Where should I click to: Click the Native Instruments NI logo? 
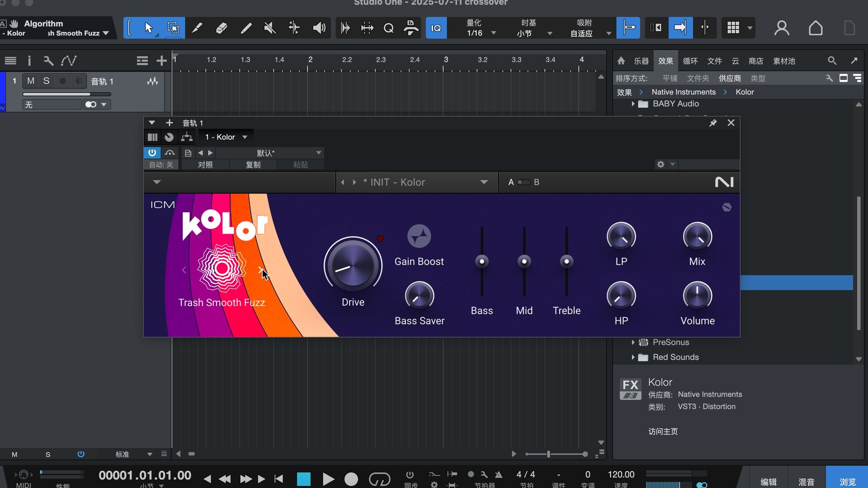point(724,182)
